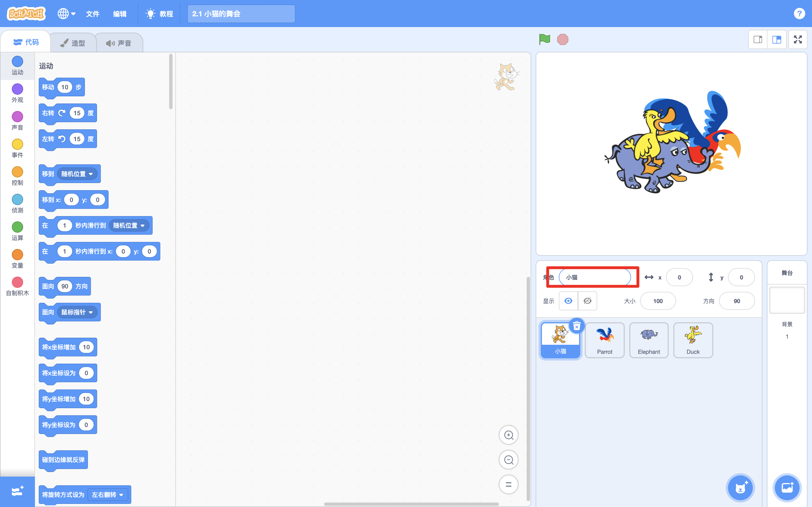Open the 文件 menu
Viewport: 812px width, 507px height.
coord(92,14)
